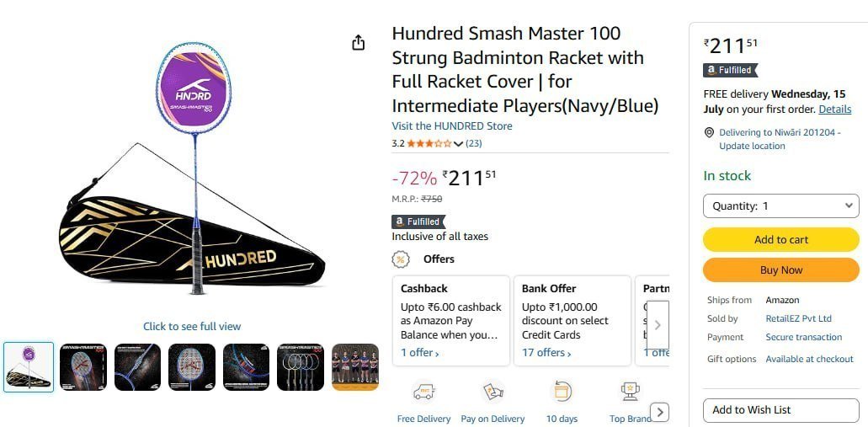Click the location pin icon near Niwari

point(709,133)
